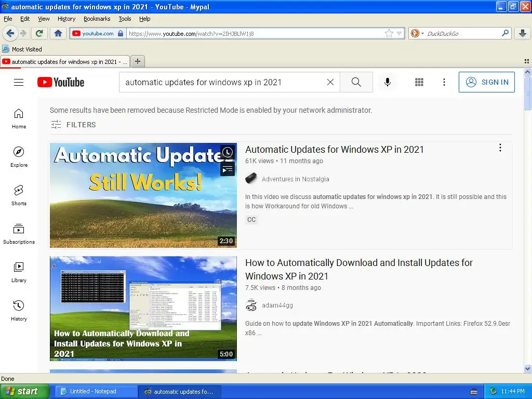Select the Mypal browser taskbar button
Viewport: 532px width, 399px height.
180,392
